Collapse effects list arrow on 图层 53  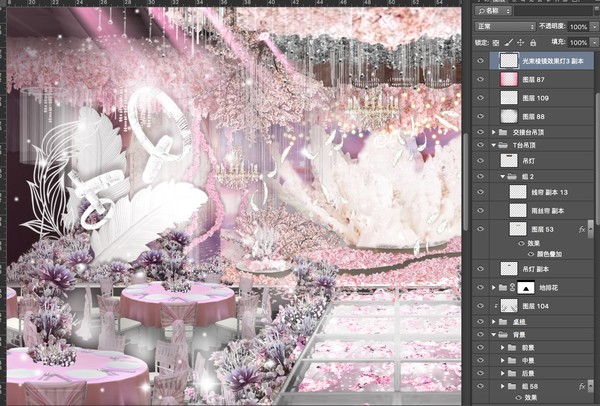(590, 228)
